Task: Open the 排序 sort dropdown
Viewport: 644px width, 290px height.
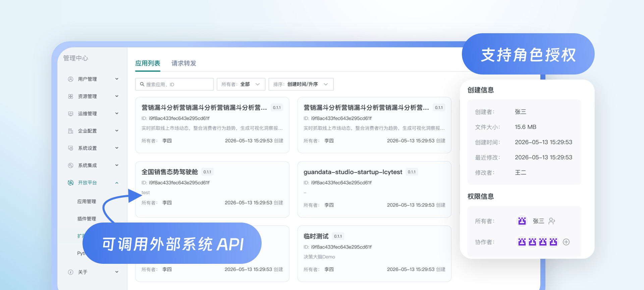Action: (301, 84)
